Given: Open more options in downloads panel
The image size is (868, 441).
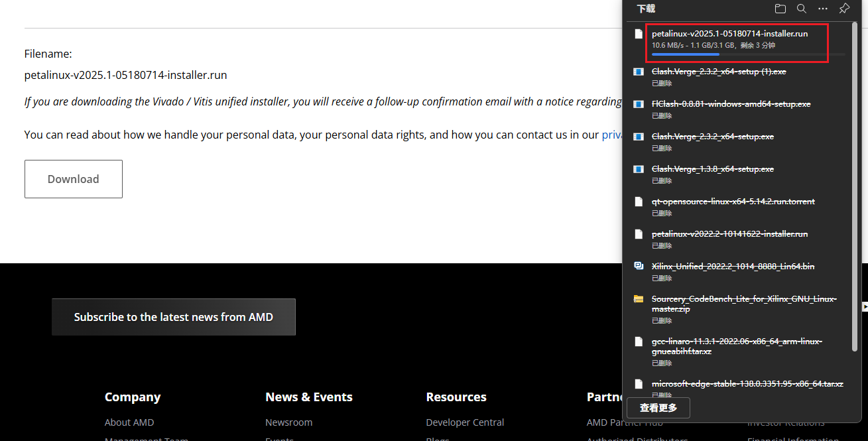Looking at the screenshot, I should pyautogui.click(x=823, y=9).
